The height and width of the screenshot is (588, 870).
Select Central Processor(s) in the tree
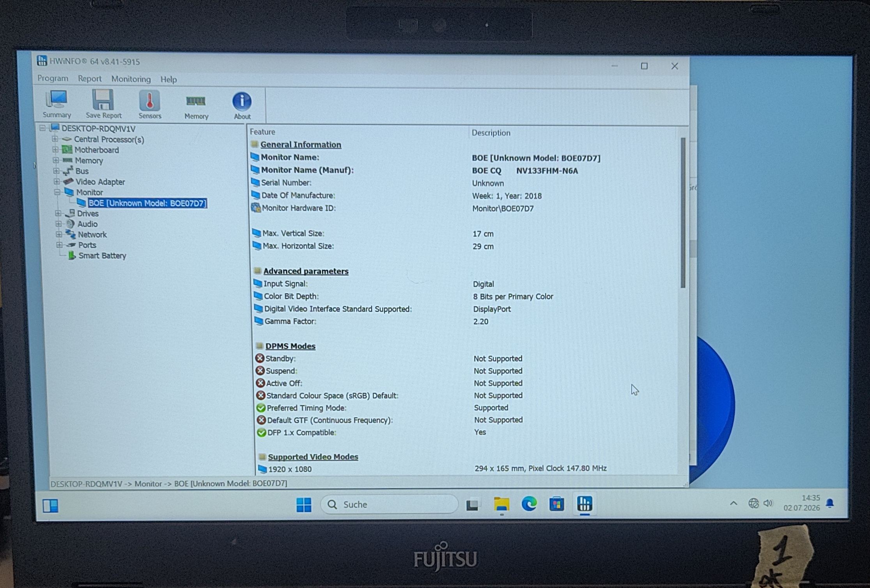(109, 139)
